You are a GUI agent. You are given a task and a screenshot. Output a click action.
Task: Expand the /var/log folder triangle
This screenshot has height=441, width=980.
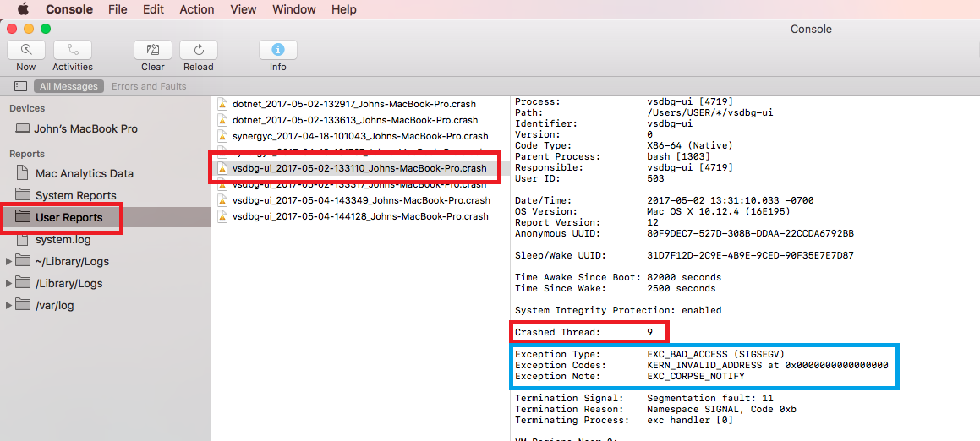(x=8, y=305)
